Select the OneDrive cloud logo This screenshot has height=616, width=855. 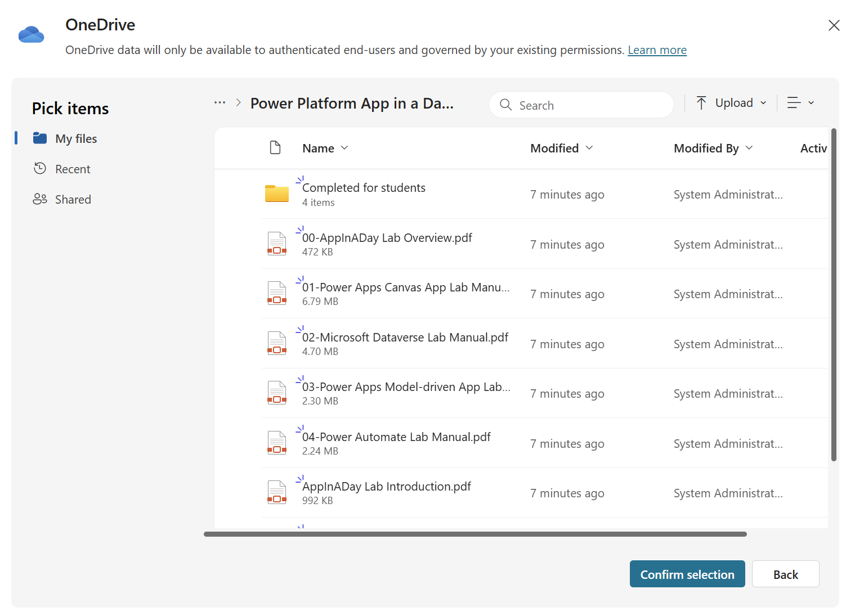point(31,34)
